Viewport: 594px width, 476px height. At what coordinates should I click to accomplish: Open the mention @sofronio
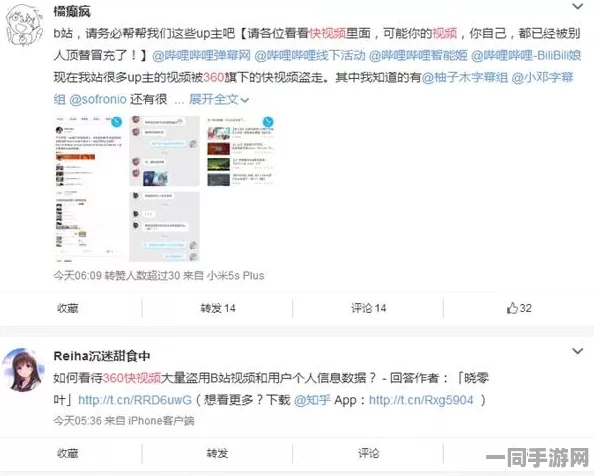98,99
